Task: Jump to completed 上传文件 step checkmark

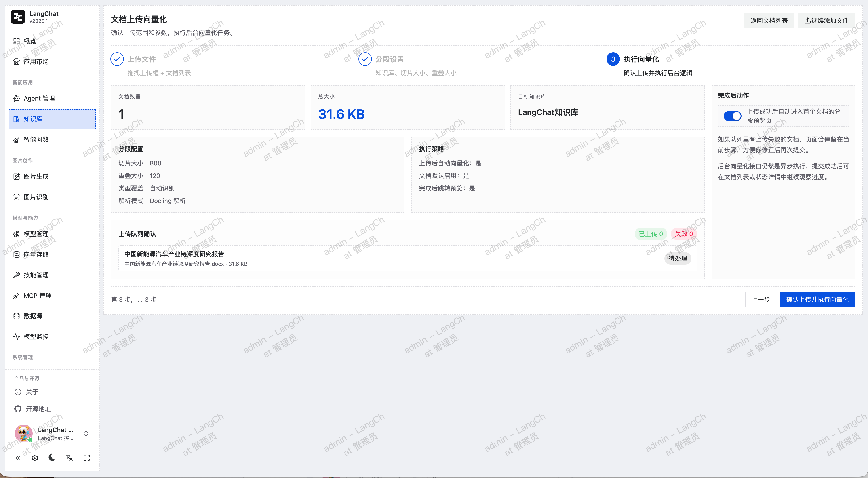Action: [117, 59]
